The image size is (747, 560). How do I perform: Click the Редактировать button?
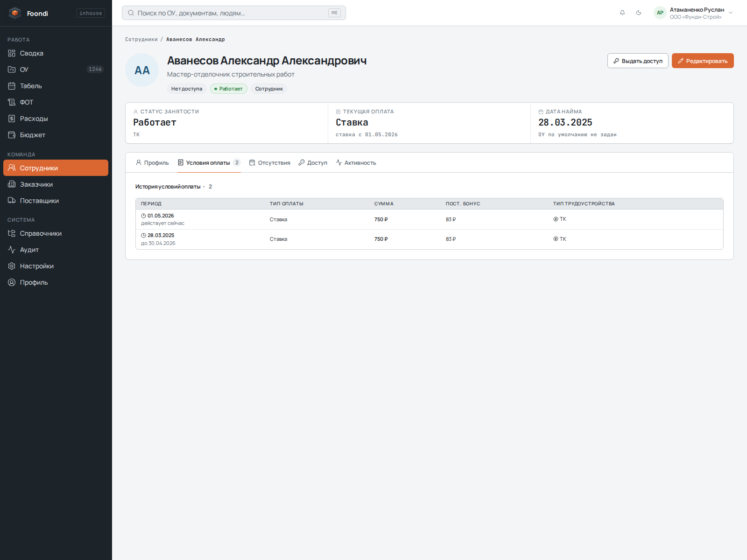click(x=703, y=61)
